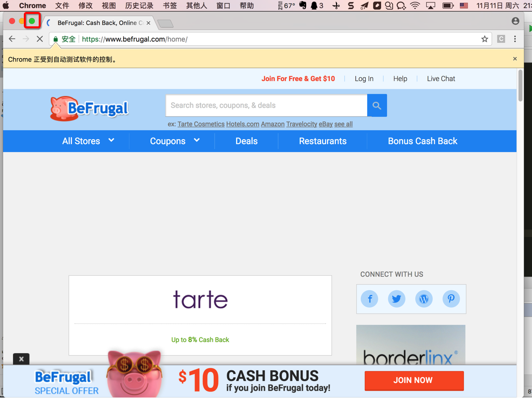The height and width of the screenshot is (398, 532).
Task: Open a new tab button
Action: tap(166, 23)
